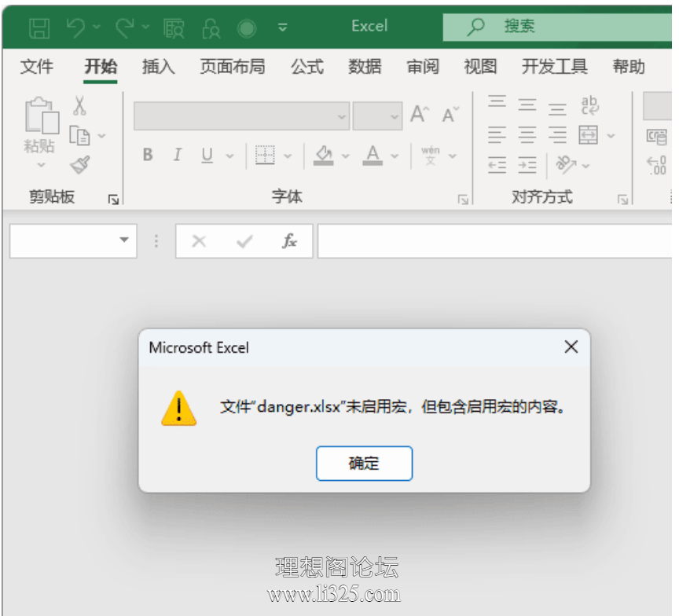This screenshot has height=616, width=679.
Task: Click the Increase Indent icon
Action: click(527, 165)
